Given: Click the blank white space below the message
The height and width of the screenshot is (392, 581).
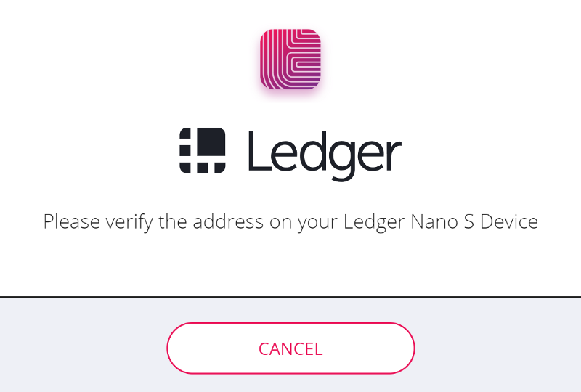Looking at the screenshot, I should [x=290, y=265].
